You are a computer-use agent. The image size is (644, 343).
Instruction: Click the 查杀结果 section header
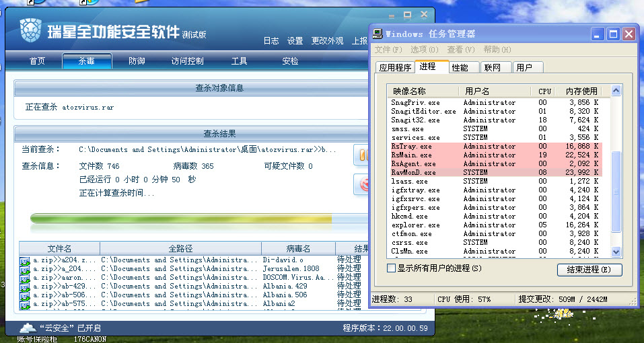click(220, 134)
